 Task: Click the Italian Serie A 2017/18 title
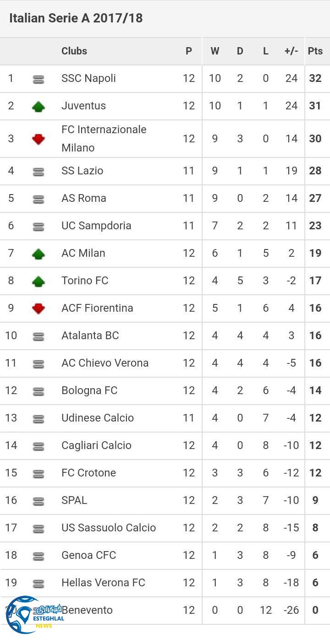76,18
